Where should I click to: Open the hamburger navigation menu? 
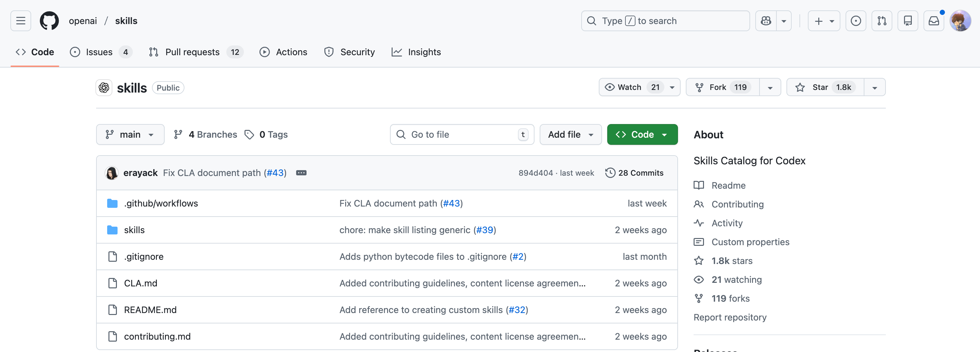[20, 20]
